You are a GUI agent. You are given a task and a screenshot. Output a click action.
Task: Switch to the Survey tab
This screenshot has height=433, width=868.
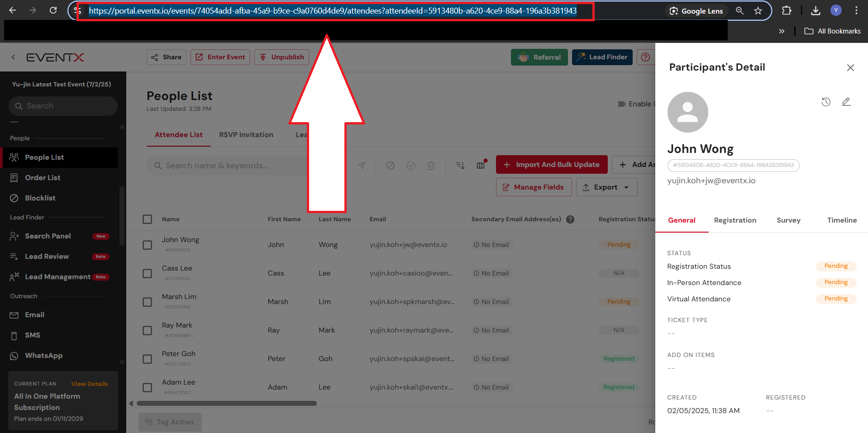click(x=788, y=220)
